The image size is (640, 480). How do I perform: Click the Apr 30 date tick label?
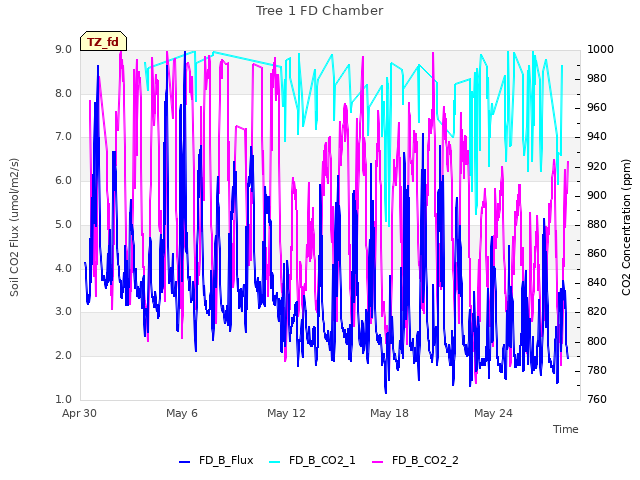(79, 413)
